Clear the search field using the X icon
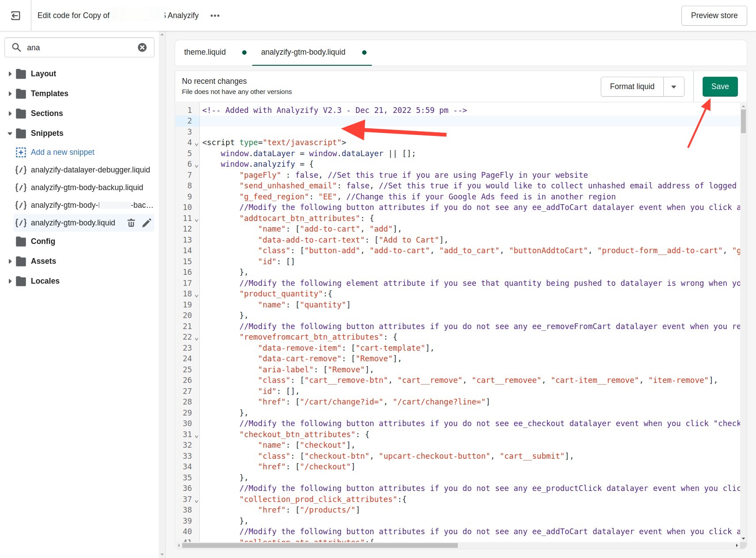 point(142,47)
